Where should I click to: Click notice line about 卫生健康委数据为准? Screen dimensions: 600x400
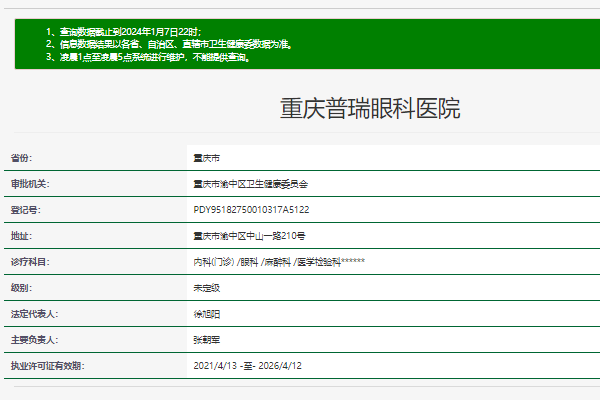170,44
